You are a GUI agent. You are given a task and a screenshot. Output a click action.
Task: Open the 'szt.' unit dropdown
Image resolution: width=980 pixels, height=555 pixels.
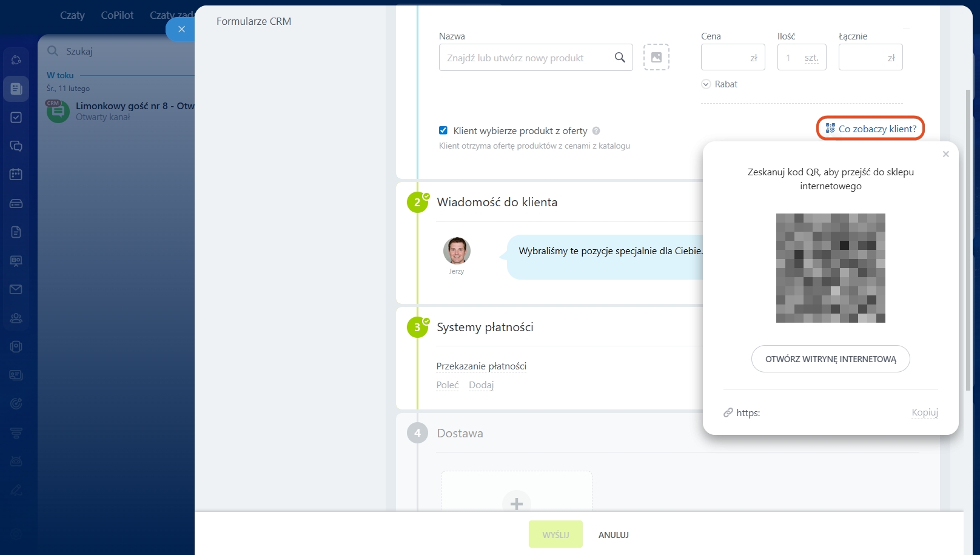(811, 58)
